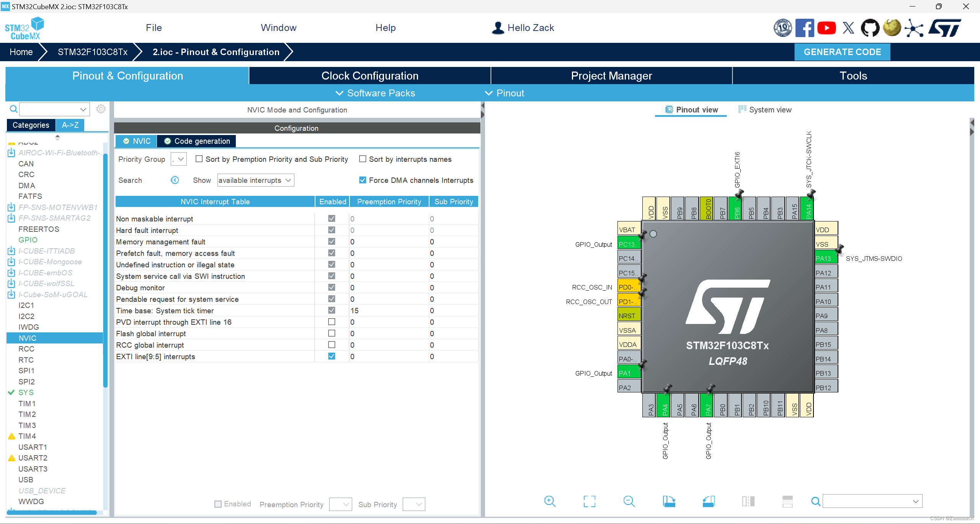The image size is (980, 524).
Task: Enable Flash global interrupt checkbox
Action: pos(332,333)
